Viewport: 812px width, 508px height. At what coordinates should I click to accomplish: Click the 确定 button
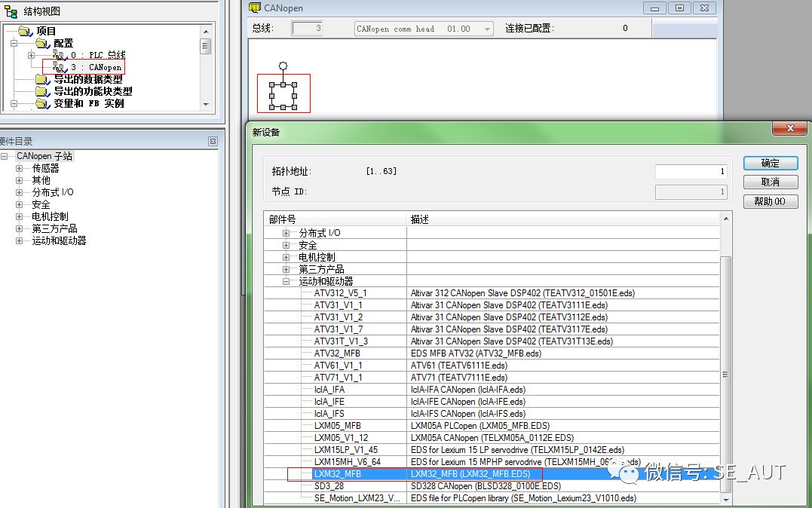click(771, 163)
